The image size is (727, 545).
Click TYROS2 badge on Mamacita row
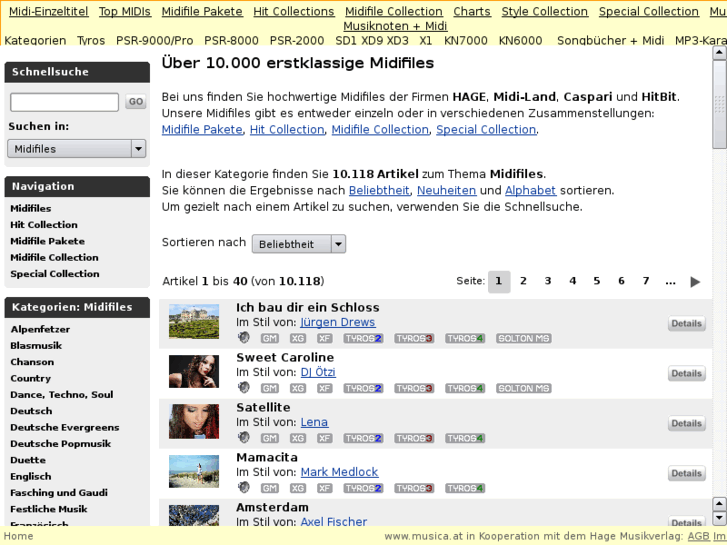coord(364,488)
